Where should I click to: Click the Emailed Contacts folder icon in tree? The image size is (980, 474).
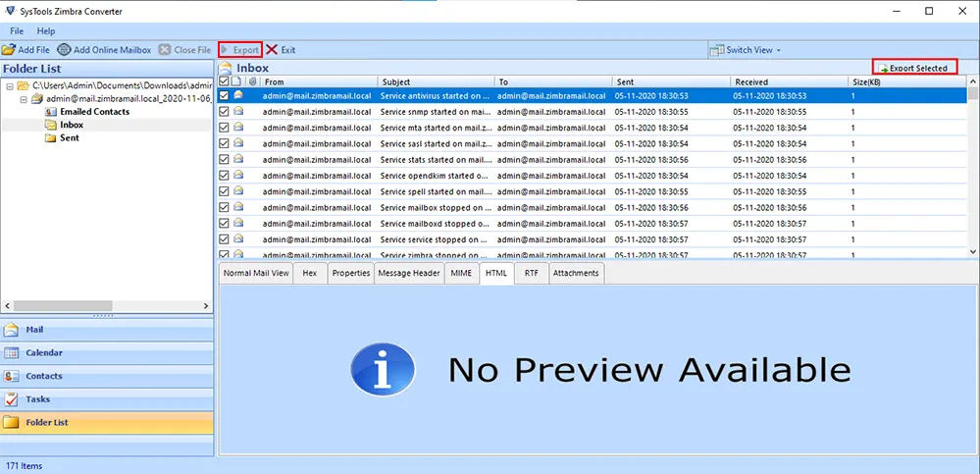pyautogui.click(x=51, y=111)
